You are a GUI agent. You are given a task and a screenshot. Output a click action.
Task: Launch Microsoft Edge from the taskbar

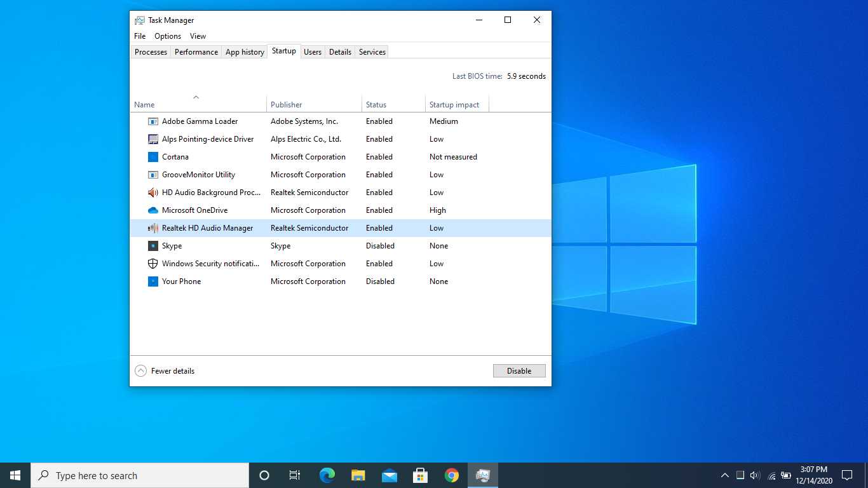coord(327,475)
